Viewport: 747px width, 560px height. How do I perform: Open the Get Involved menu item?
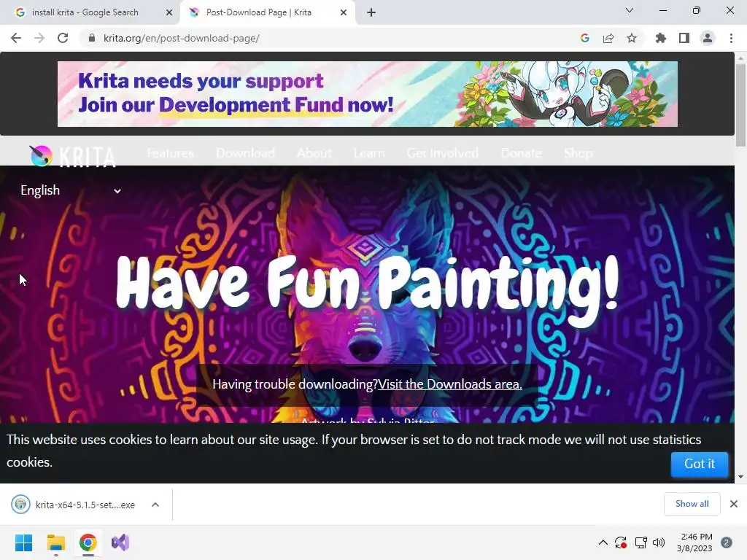point(443,153)
